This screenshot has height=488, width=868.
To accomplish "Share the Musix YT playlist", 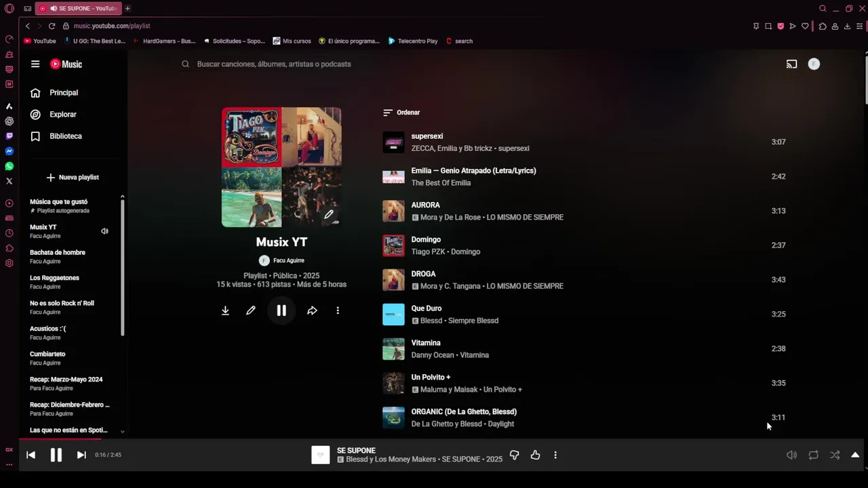I will (x=312, y=310).
